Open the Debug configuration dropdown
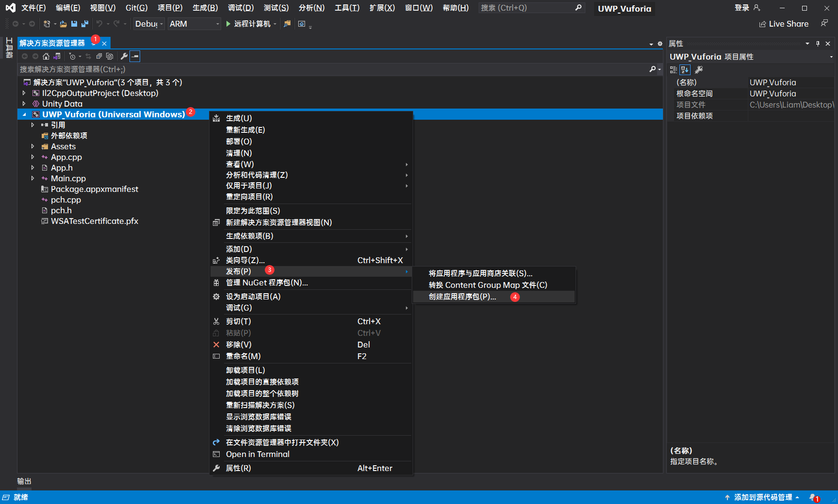Image resolution: width=838 pixels, height=504 pixels. coord(149,24)
